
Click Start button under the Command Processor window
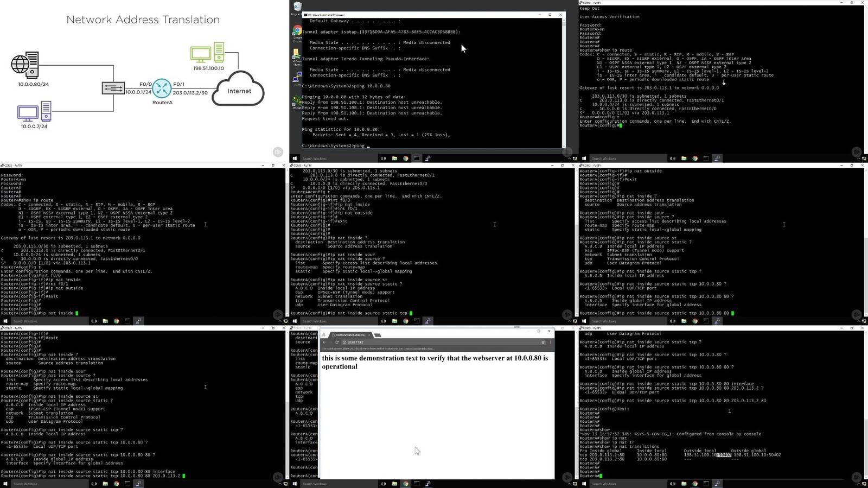click(x=295, y=159)
